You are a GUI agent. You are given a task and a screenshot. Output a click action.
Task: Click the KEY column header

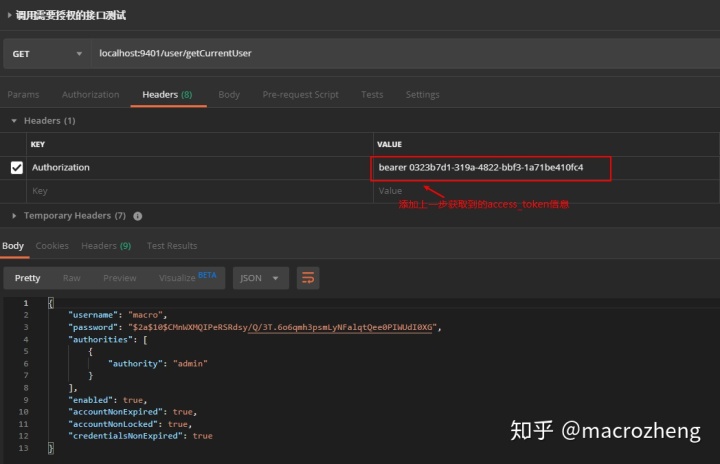(x=38, y=144)
